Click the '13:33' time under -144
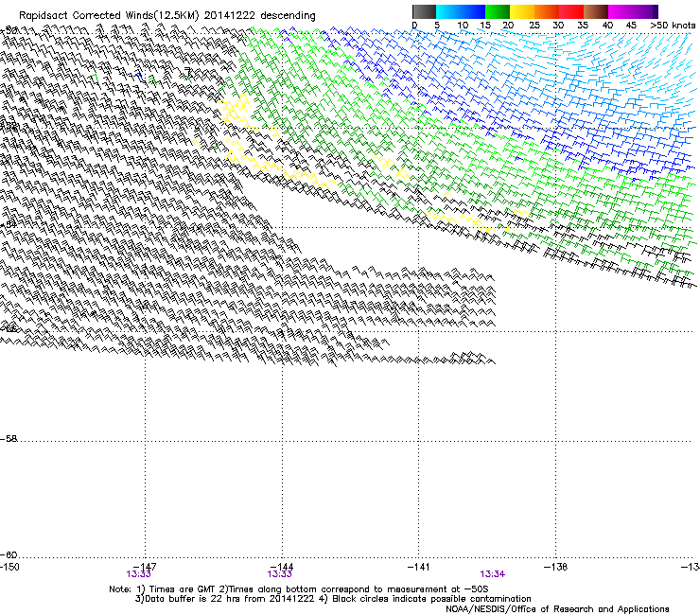 coord(279,574)
